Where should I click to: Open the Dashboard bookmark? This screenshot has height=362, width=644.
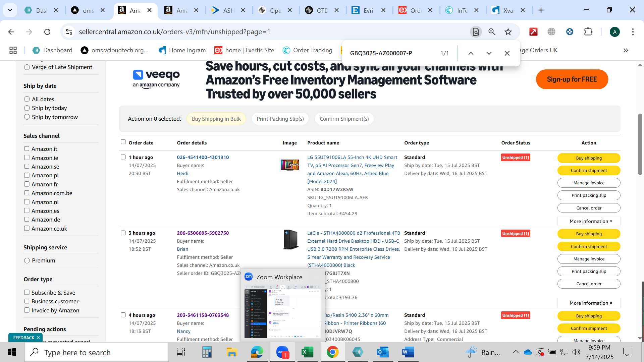point(52,50)
